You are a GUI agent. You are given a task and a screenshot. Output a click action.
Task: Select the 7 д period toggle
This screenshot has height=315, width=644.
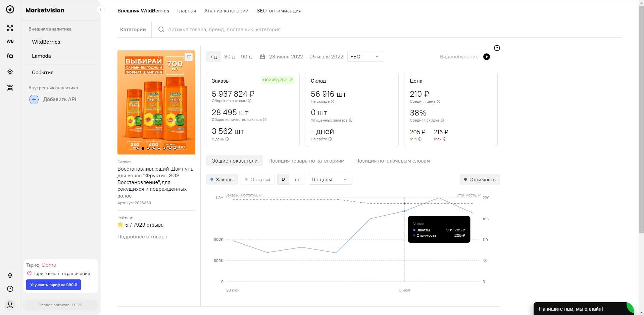coord(213,57)
